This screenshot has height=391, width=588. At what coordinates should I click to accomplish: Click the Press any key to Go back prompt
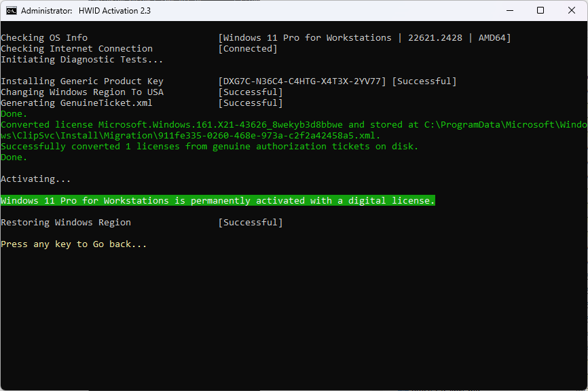75,244
